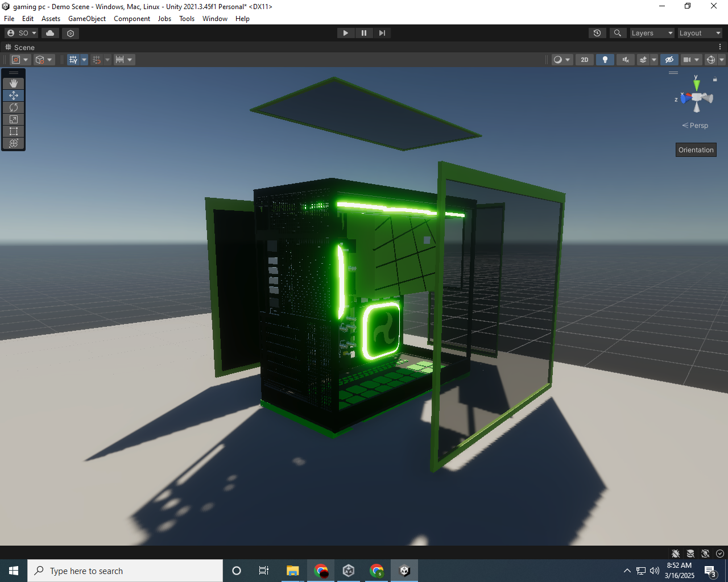728x582 pixels.
Task: Click the background tasks checkmark status icon
Action: coord(720,554)
